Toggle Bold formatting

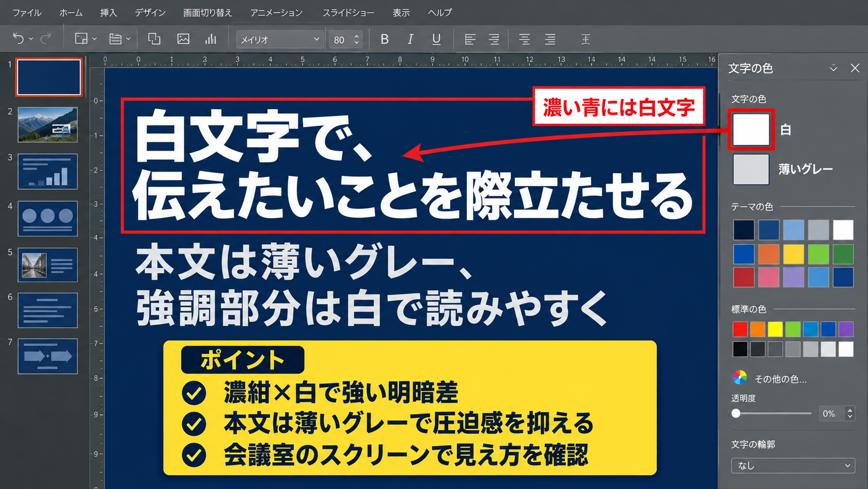point(385,39)
